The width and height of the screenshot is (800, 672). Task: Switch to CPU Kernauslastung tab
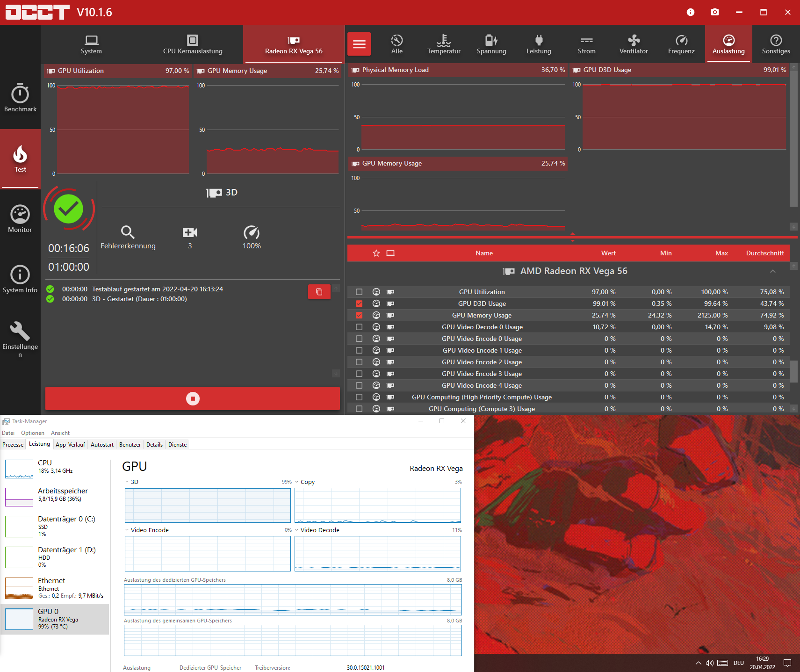[x=193, y=44]
